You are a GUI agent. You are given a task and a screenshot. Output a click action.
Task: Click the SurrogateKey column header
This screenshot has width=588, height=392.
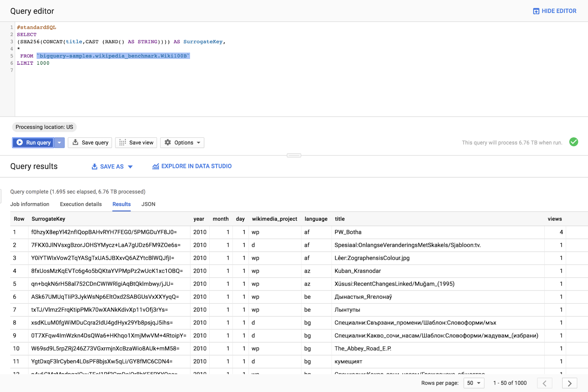click(48, 219)
